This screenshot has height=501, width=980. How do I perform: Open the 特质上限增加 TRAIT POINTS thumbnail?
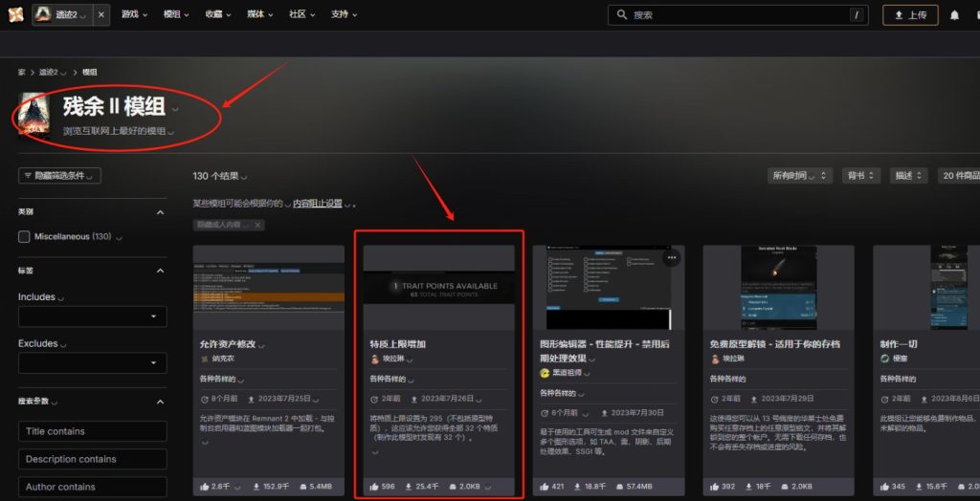(438, 288)
